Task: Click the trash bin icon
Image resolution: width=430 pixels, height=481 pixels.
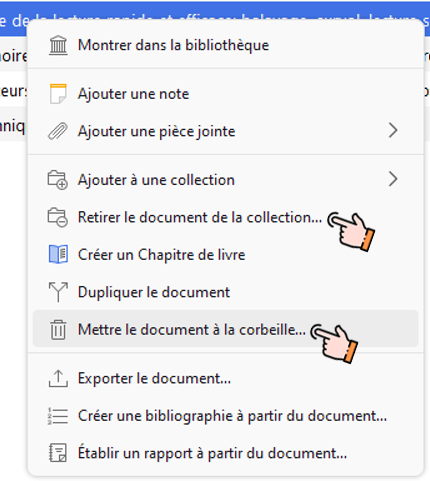Action: pos(58,330)
